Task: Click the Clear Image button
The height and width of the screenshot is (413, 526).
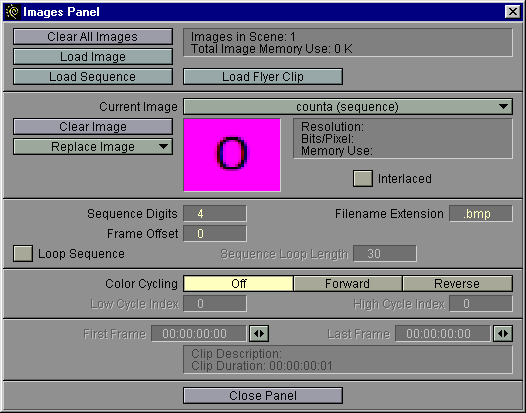Action: [93, 126]
